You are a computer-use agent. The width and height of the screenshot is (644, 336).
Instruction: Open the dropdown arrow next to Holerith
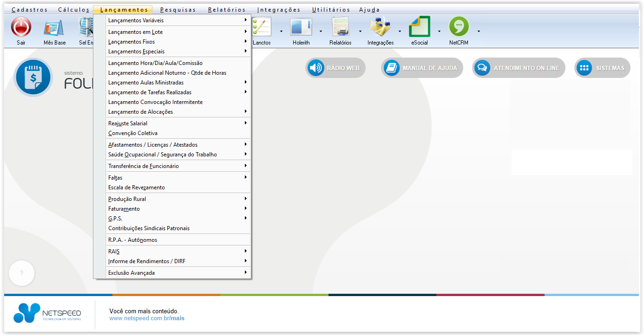[321, 32]
